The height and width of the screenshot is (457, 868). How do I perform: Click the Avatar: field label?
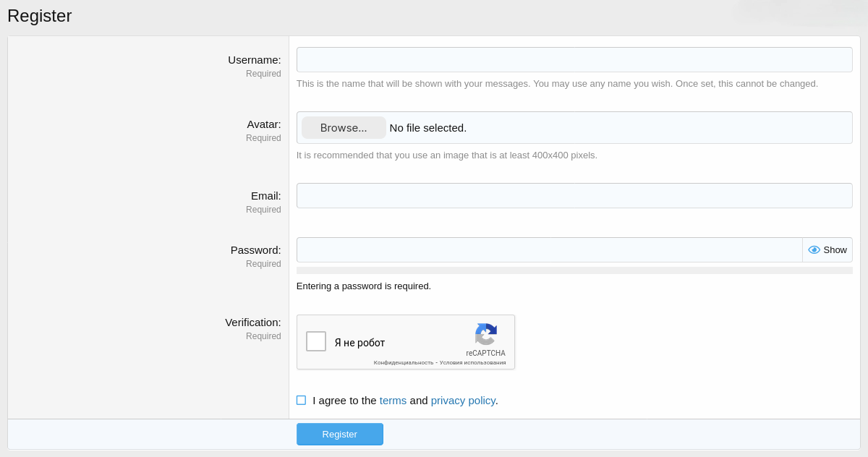point(263,124)
